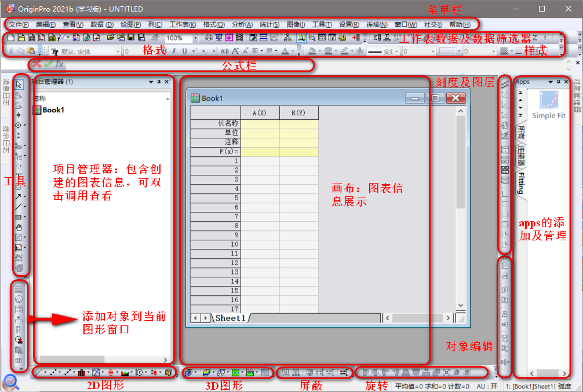Pin the Project Manager panel
The width and height of the screenshot is (583, 392).
(159, 82)
